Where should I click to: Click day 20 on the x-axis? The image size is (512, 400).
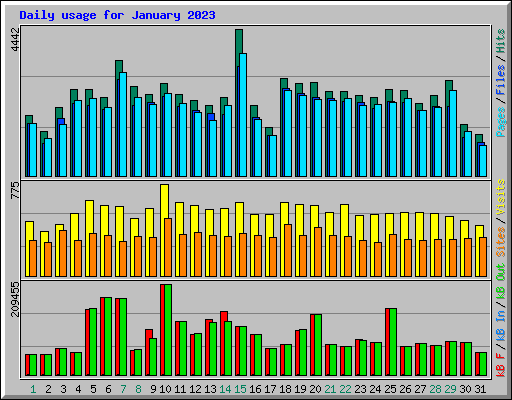[x=315, y=389]
